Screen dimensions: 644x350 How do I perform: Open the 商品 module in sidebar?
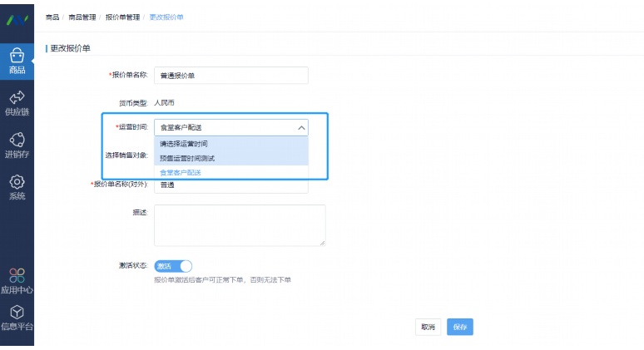(17, 62)
